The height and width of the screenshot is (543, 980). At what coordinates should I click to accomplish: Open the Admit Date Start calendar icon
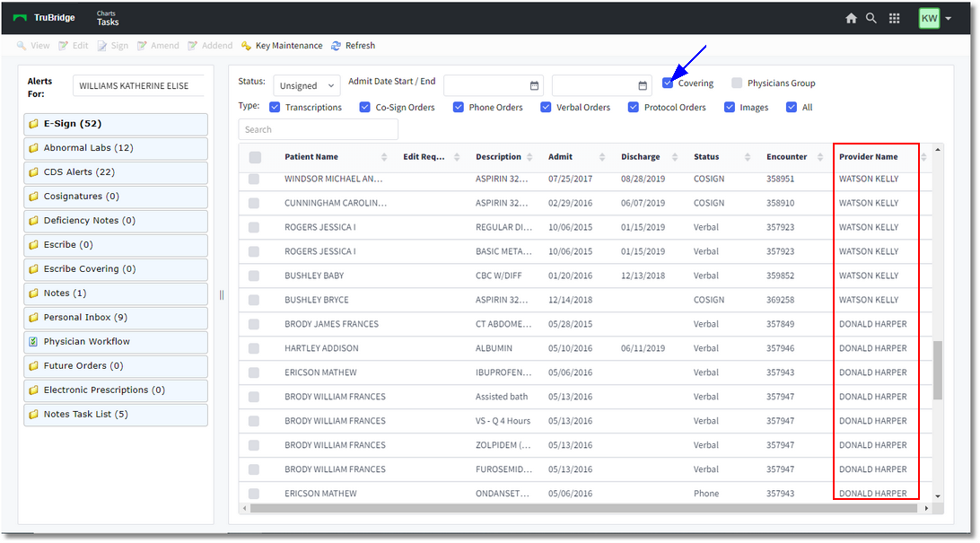pos(534,85)
